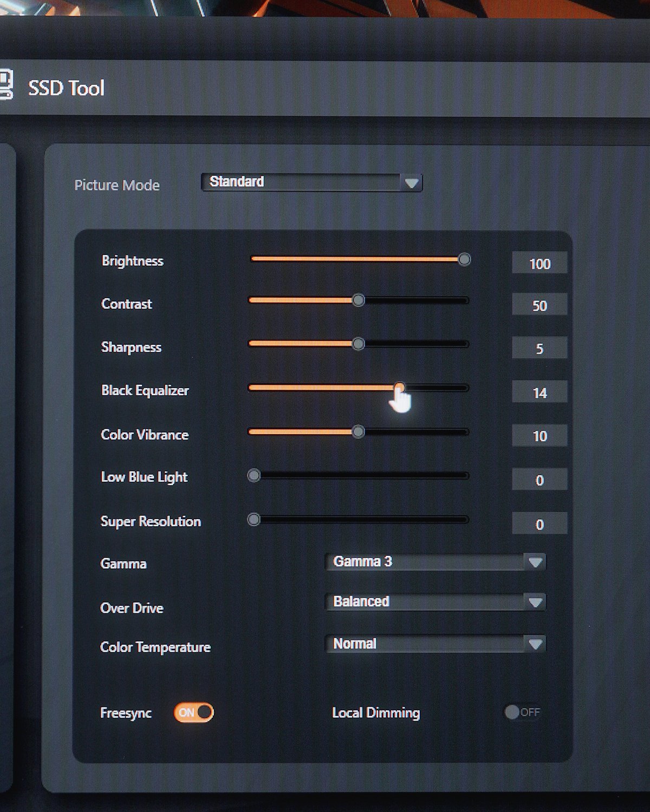Image resolution: width=650 pixels, height=812 pixels.
Task: Click the Low Blue Light slider handle
Action: [x=253, y=476]
